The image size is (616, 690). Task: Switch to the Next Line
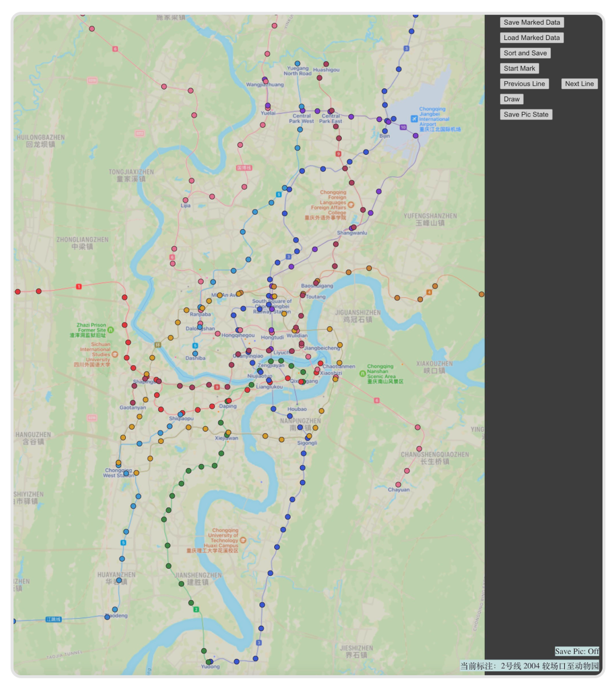(x=579, y=84)
